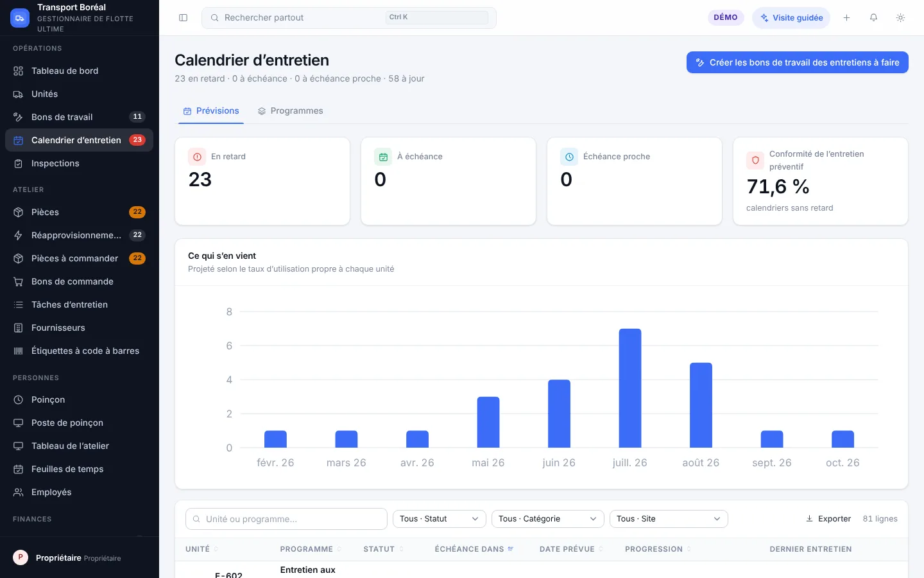Screen dimensions: 924x578
Task: Switch theme with the sun icon
Action: [x=900, y=18]
